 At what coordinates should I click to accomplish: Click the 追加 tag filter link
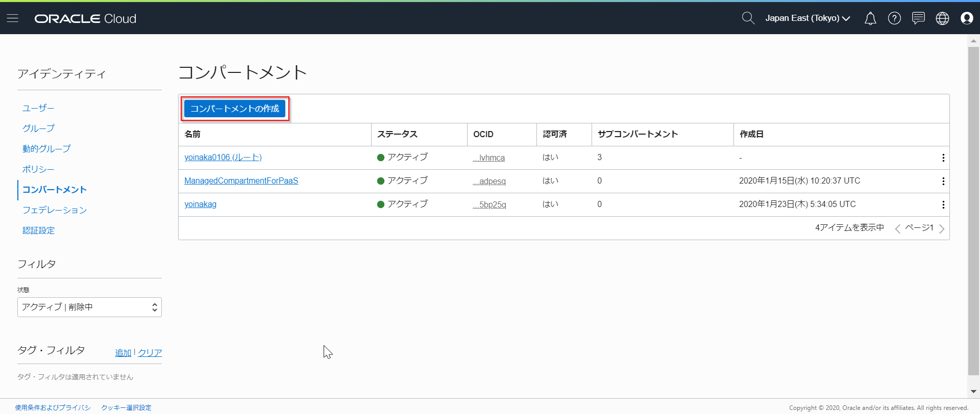click(x=123, y=353)
